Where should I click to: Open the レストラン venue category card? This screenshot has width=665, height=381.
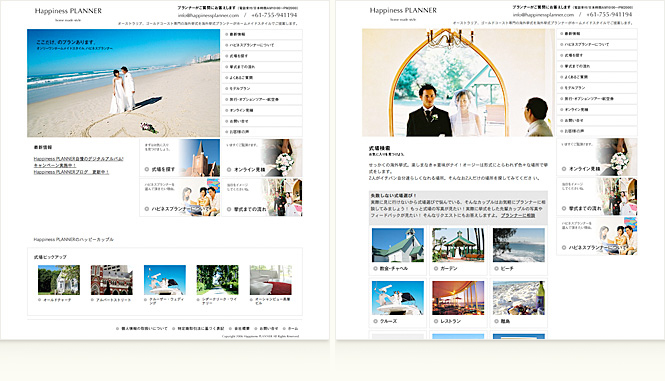coord(458,303)
